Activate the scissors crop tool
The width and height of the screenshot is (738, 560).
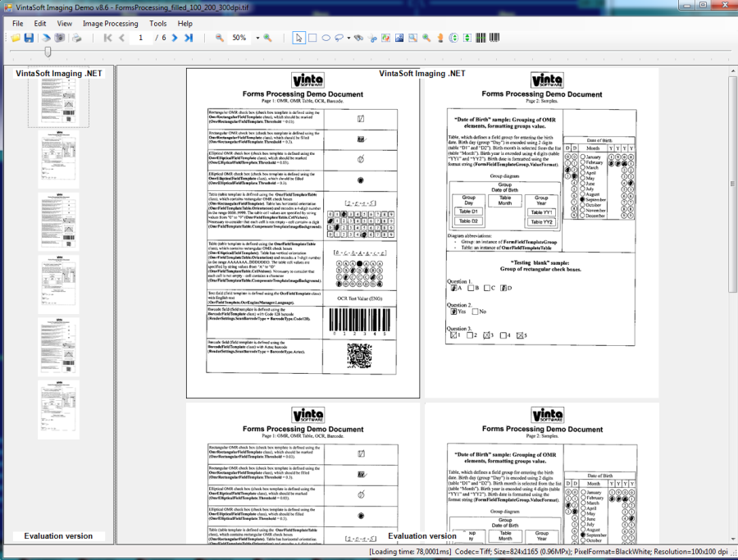[x=372, y=38]
